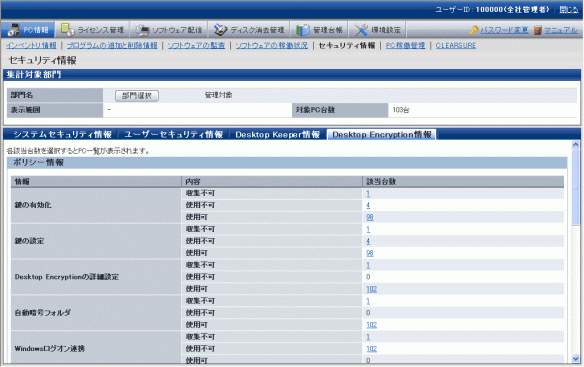Open count 98 for 鍵の設定 使用可
The height and width of the screenshot is (367, 584).
370,253
